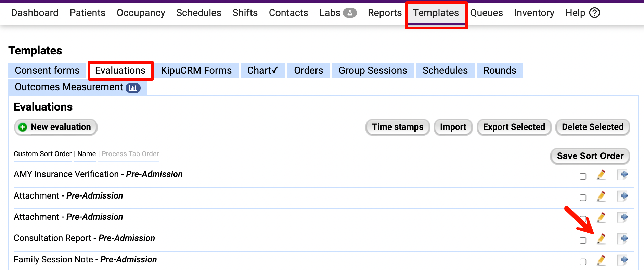The image size is (644, 270).
Task: Click the New evaluation button
Action: [x=56, y=127]
